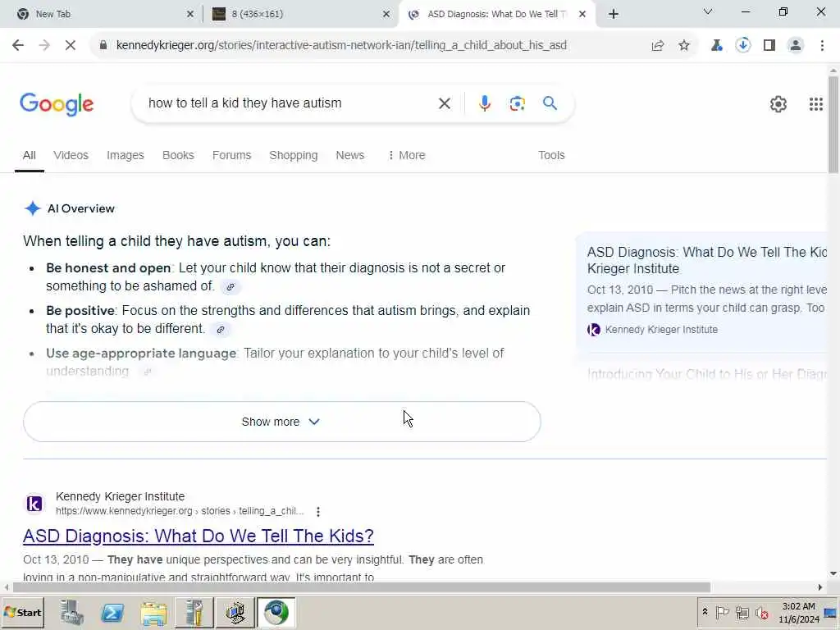Show hidden system tray icons

(x=705, y=612)
